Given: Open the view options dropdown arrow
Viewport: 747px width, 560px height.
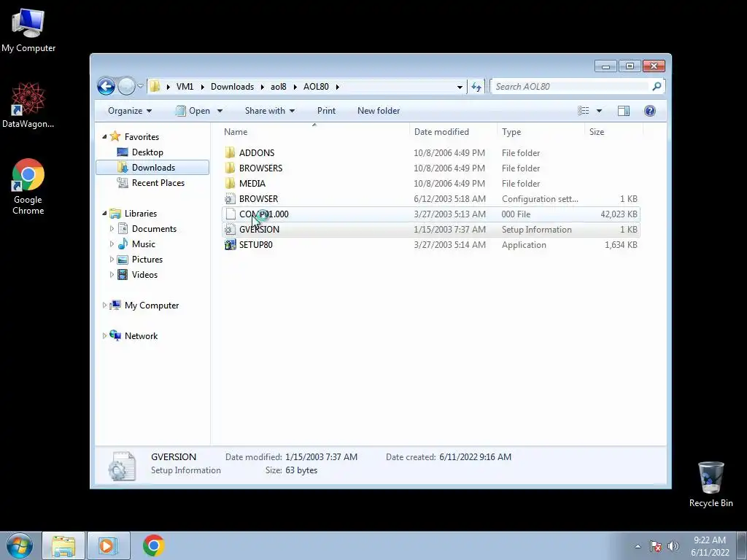Looking at the screenshot, I should pos(599,111).
